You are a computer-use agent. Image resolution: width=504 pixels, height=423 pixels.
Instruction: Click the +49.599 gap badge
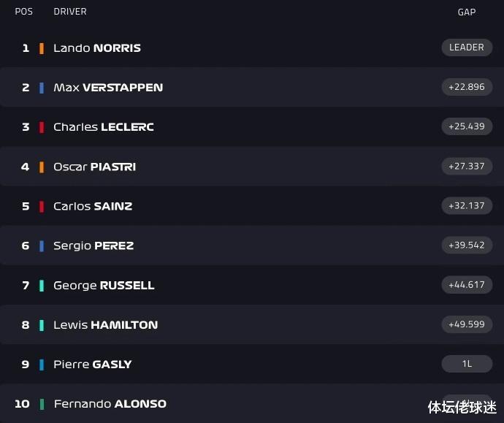467,324
